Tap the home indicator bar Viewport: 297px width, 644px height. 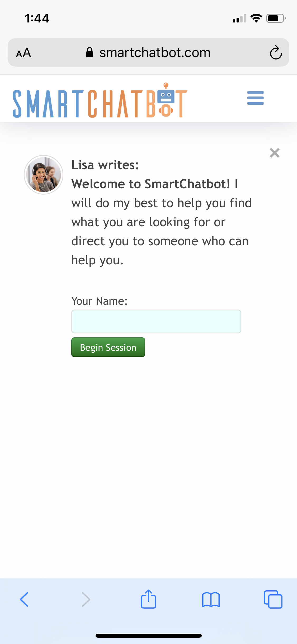[x=148, y=636]
